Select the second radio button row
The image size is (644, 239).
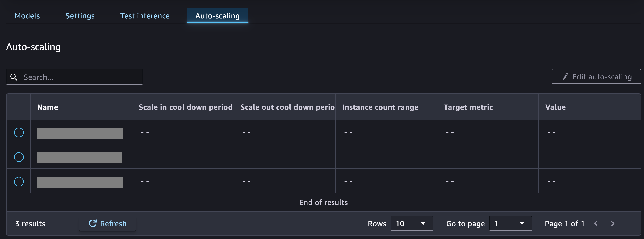(x=19, y=157)
